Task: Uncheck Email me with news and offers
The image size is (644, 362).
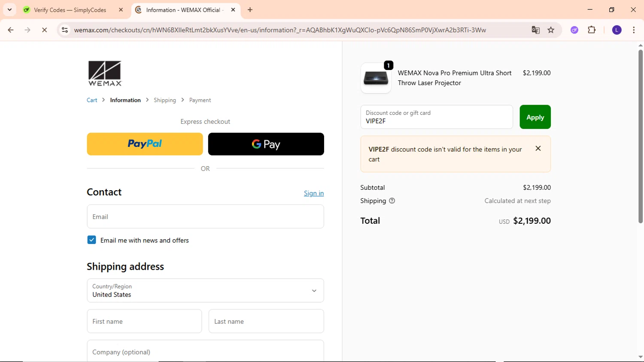Action: point(91,240)
